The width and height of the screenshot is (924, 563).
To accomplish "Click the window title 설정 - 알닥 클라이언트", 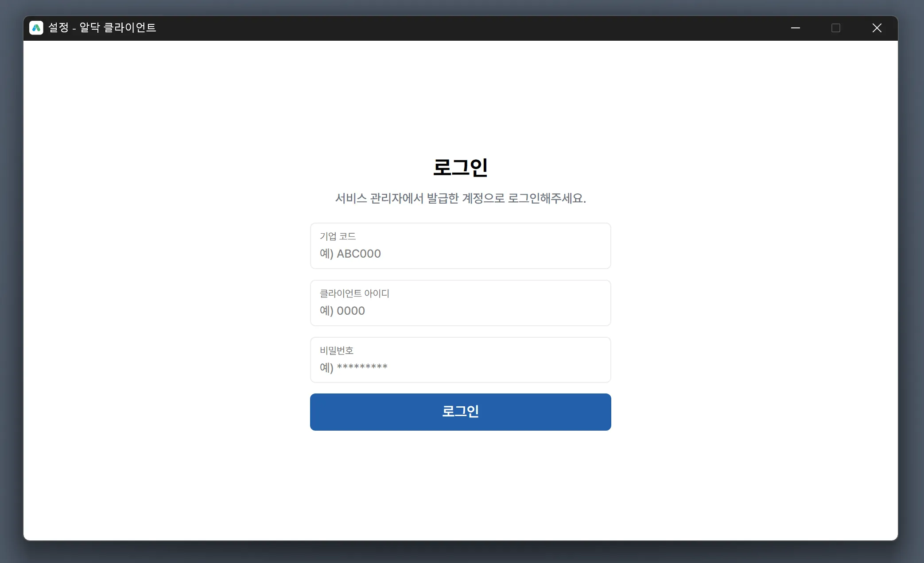I will (x=102, y=28).
